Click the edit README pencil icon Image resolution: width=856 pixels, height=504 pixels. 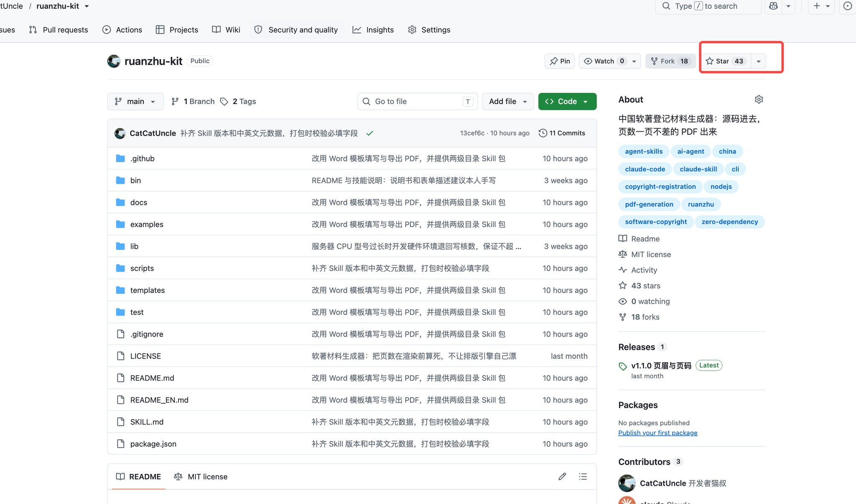(x=562, y=476)
